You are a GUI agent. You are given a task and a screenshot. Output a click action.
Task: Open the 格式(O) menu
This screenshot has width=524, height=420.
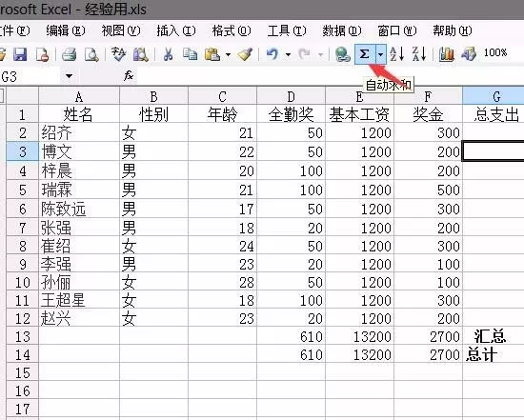pos(232,30)
